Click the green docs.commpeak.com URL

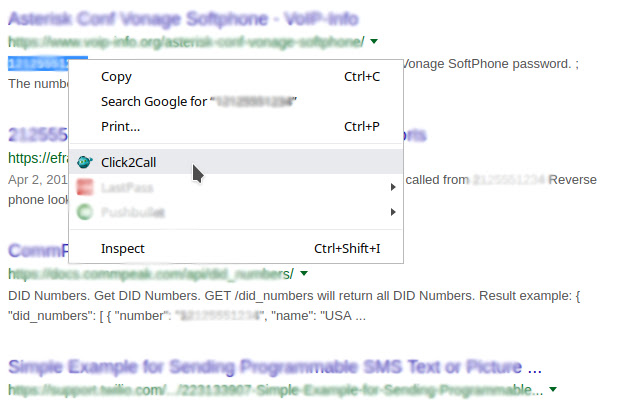150,274
